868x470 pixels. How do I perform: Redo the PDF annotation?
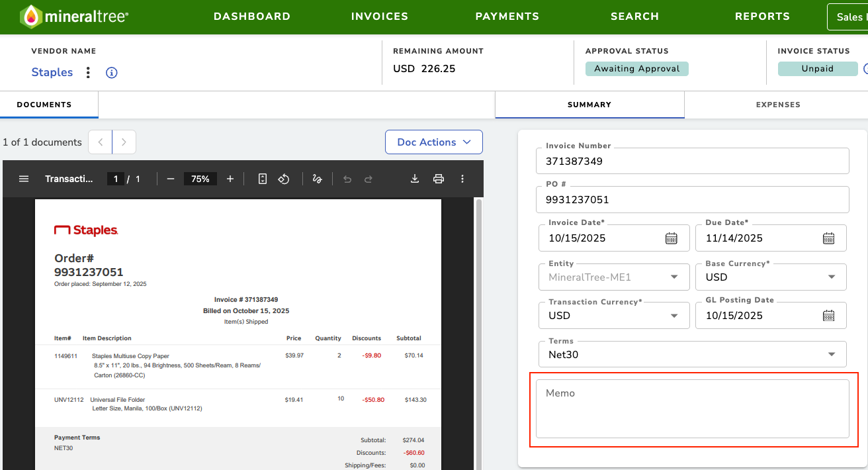(x=369, y=179)
